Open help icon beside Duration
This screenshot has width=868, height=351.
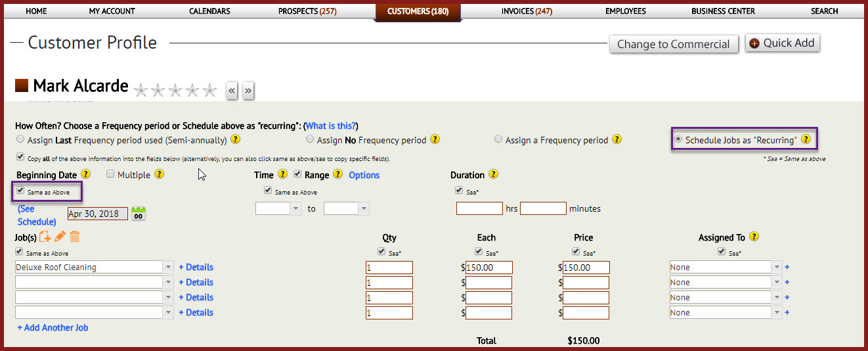tap(494, 175)
